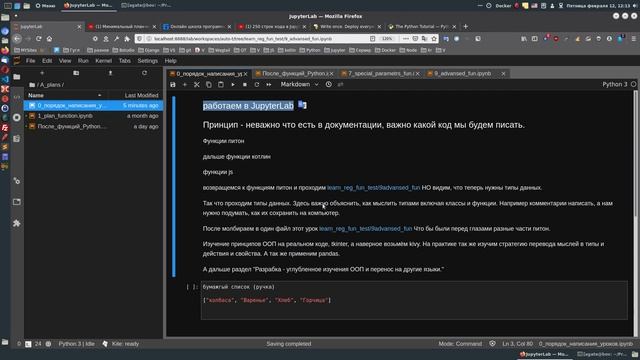The width and height of the screenshot is (640, 360).
Task: Select После_функций_Python file in the file list
Action: tap(93, 127)
